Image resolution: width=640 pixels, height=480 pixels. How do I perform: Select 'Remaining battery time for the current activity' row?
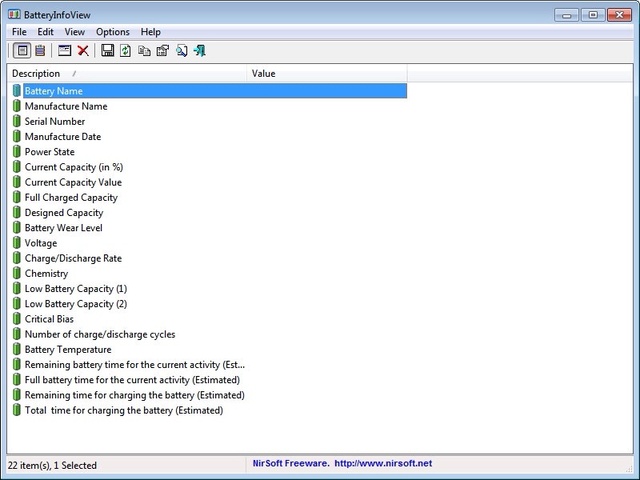click(x=209, y=364)
